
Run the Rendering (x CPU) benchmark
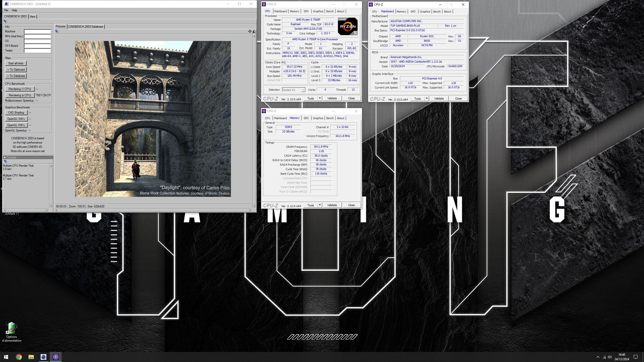[x=20, y=95]
